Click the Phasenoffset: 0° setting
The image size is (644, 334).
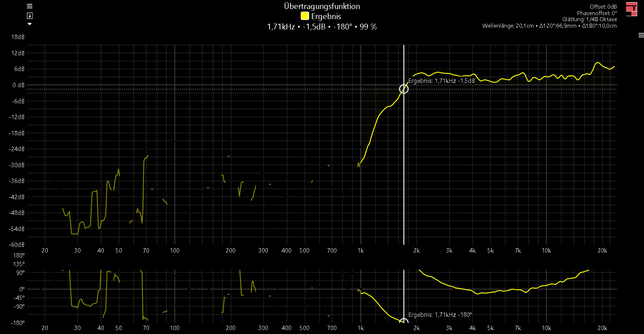click(x=597, y=13)
